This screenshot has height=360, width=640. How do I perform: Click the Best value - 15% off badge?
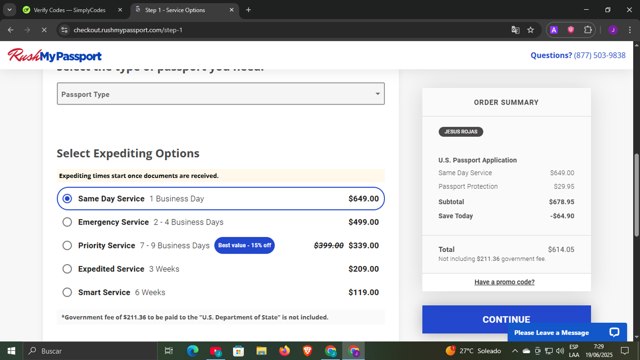click(x=244, y=245)
